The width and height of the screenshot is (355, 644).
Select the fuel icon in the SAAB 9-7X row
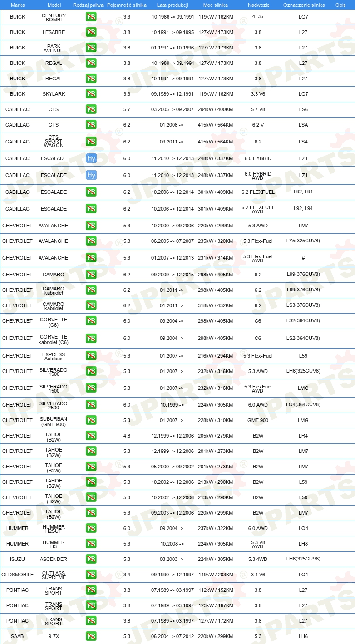tap(91, 636)
